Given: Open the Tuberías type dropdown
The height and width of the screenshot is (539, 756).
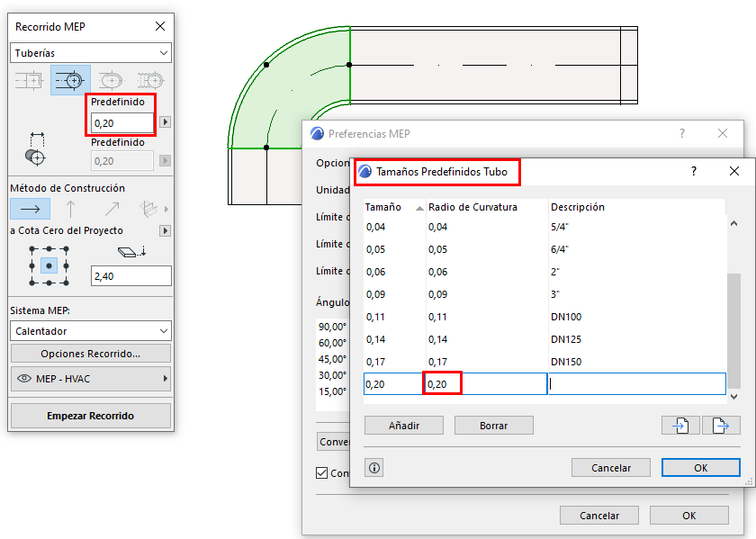Looking at the screenshot, I should (x=91, y=53).
